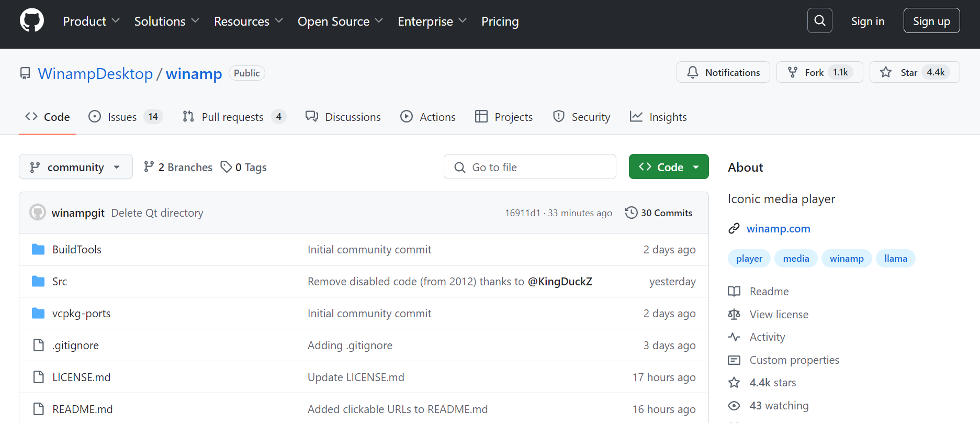Click the Activity pulse icon
980x423 pixels.
click(734, 337)
